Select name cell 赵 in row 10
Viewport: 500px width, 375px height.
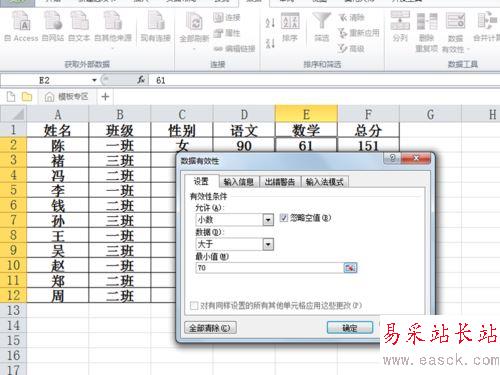(58, 265)
